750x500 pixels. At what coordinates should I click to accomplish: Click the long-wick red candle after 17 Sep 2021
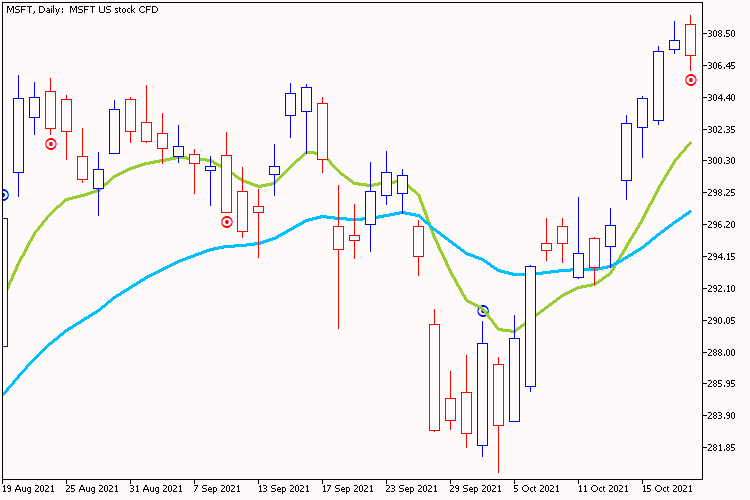click(338, 238)
